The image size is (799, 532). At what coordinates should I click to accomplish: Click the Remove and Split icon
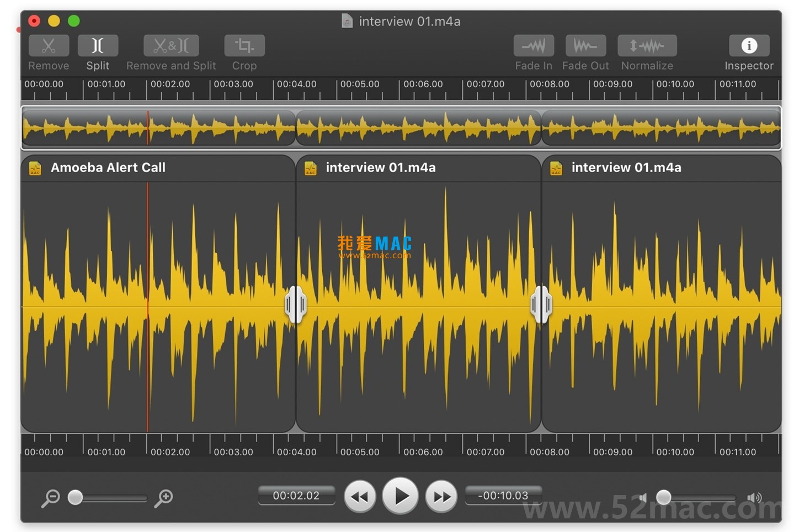171,46
